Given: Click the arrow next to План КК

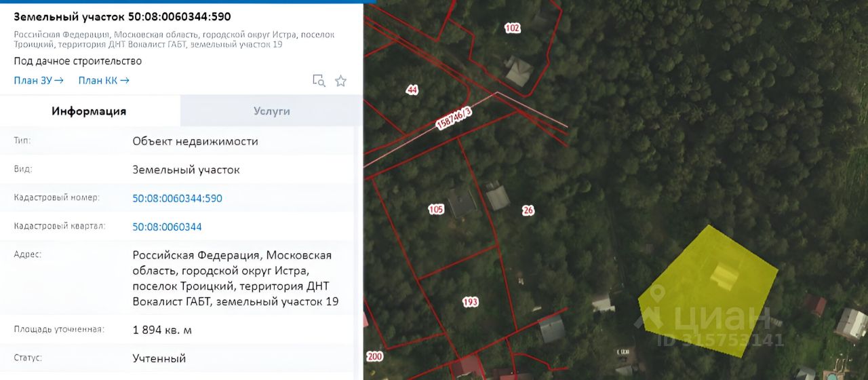Looking at the screenshot, I should click(124, 80).
